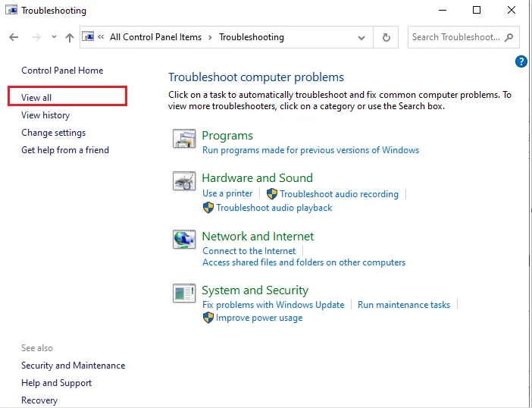Screen dimensions: 532x408
Task: Click the address bar control panel icon
Action: pyautogui.click(x=88, y=36)
